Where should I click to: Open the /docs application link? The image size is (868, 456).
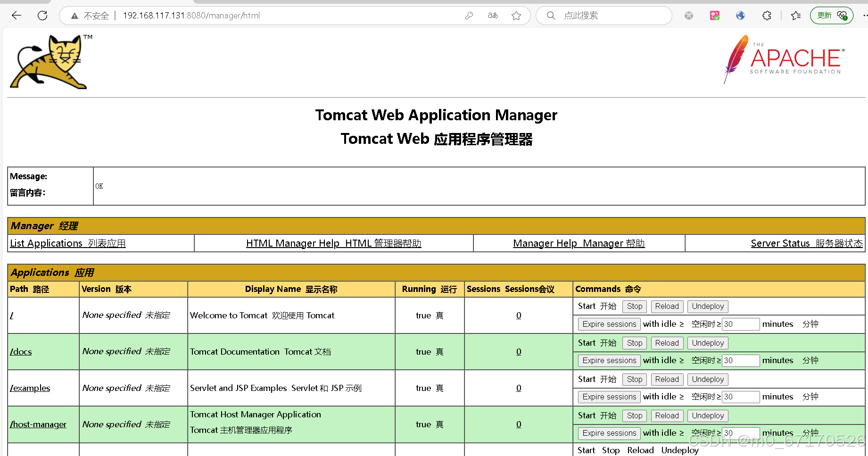(x=21, y=352)
